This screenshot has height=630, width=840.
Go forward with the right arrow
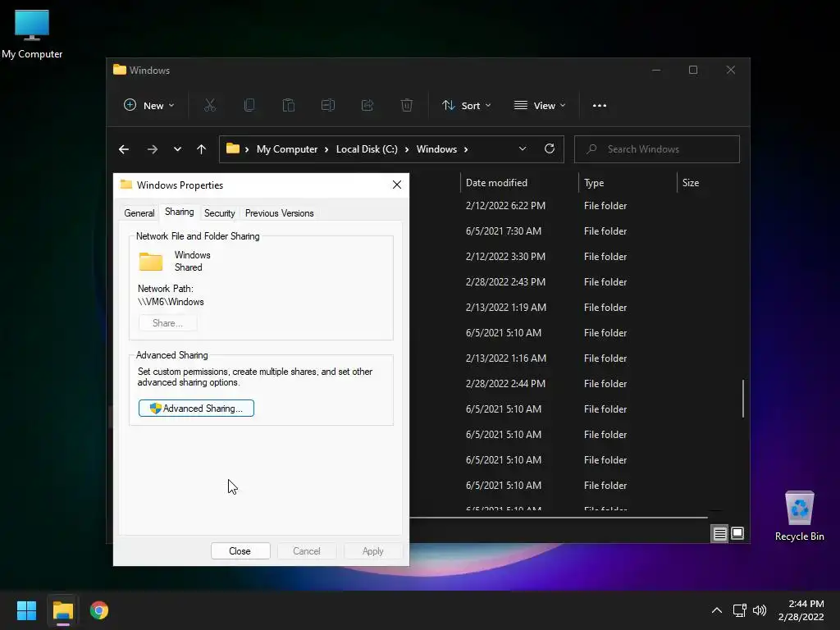153,149
